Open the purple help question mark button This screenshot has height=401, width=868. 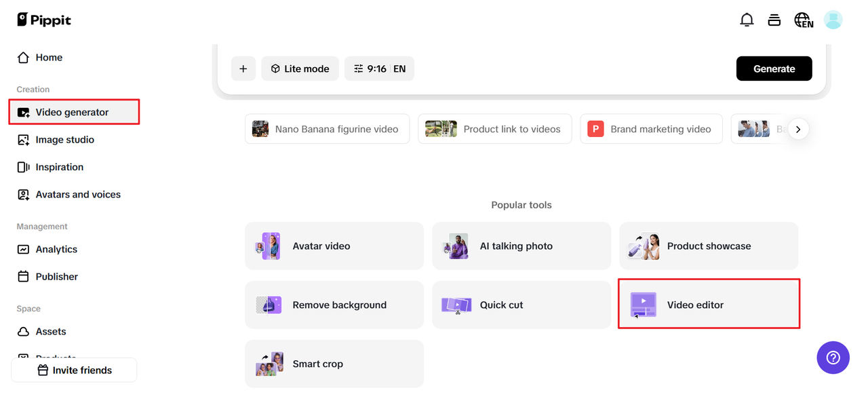(x=833, y=358)
